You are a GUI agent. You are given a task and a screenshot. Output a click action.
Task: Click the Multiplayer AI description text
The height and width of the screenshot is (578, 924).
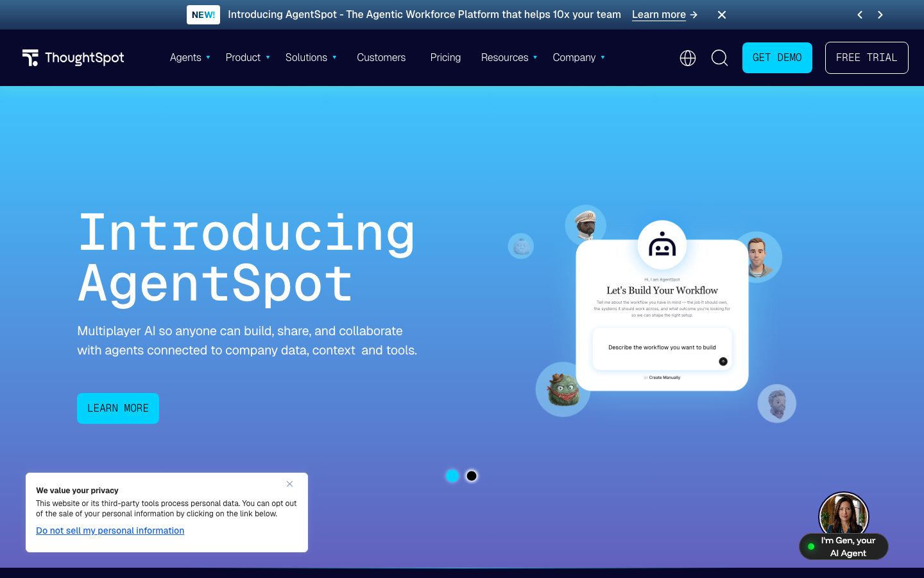(247, 340)
